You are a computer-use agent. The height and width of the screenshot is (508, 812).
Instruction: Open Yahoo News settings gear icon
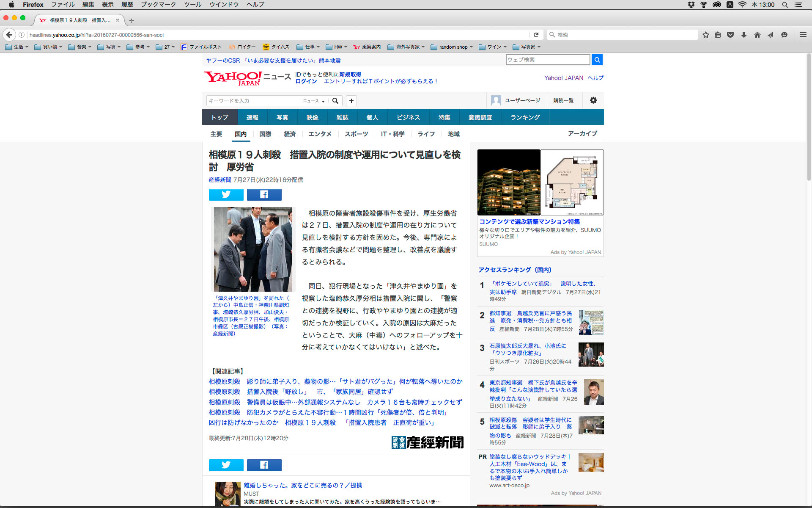click(x=593, y=100)
